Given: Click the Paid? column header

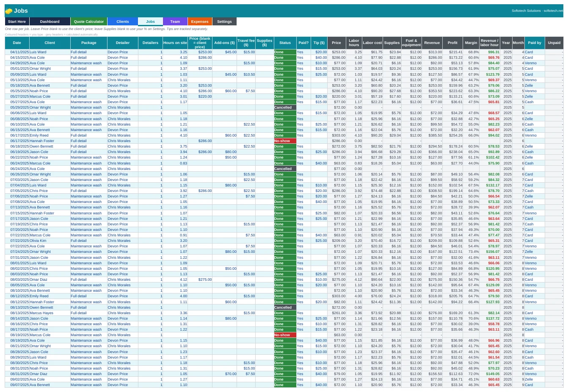Looking at the screenshot, I should 303,43.
